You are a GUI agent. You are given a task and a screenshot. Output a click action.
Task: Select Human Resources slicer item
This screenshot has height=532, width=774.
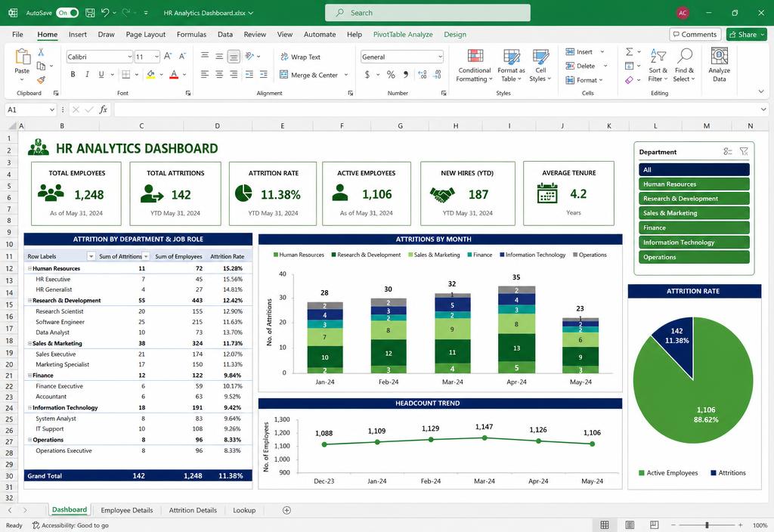pos(694,184)
